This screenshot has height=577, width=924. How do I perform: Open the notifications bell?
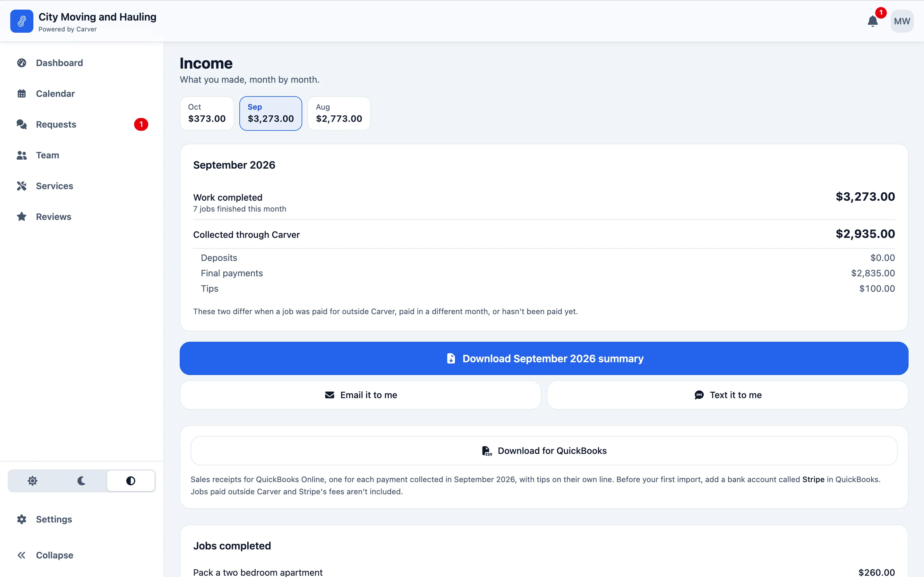872,21
